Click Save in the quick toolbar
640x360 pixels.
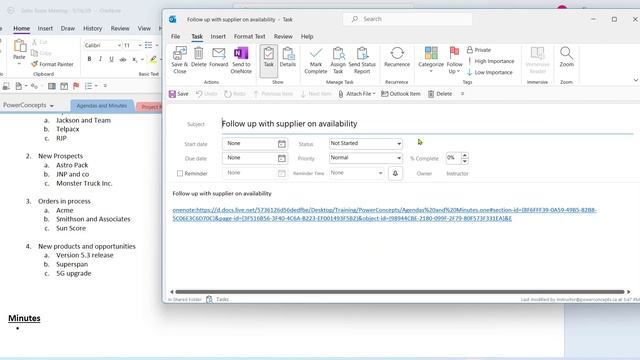pyautogui.click(x=179, y=94)
